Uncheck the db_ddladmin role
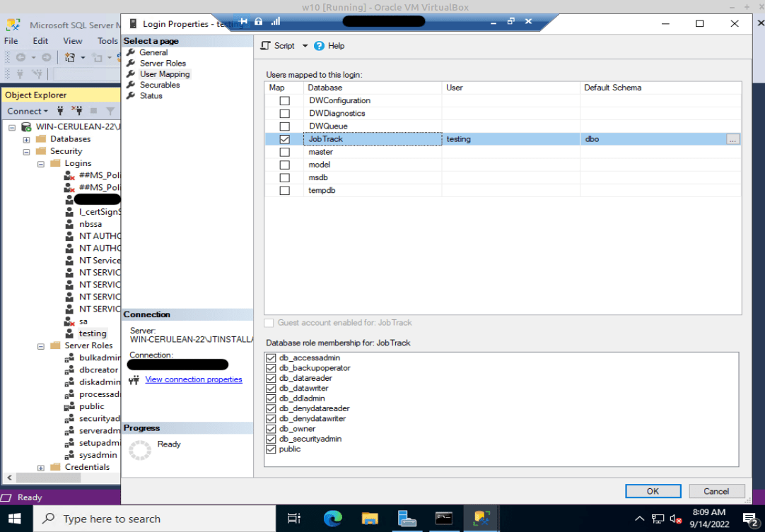This screenshot has width=765, height=532. [x=271, y=398]
